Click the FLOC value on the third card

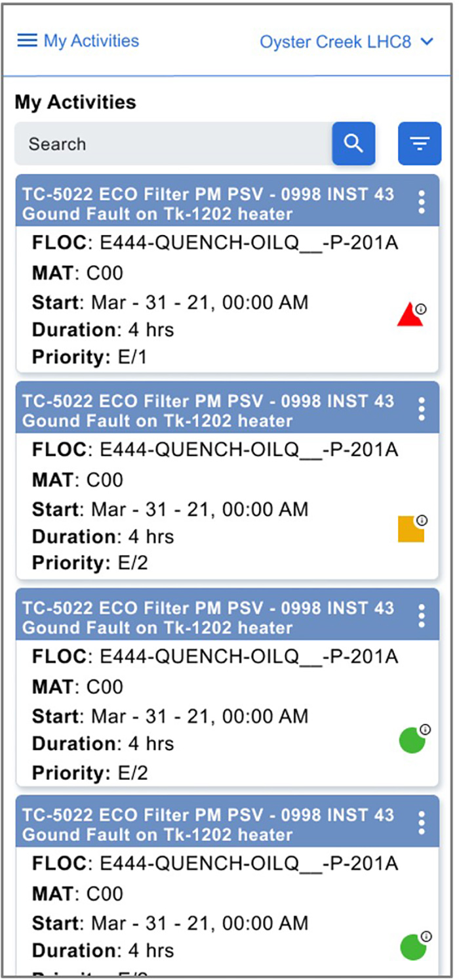(x=249, y=656)
